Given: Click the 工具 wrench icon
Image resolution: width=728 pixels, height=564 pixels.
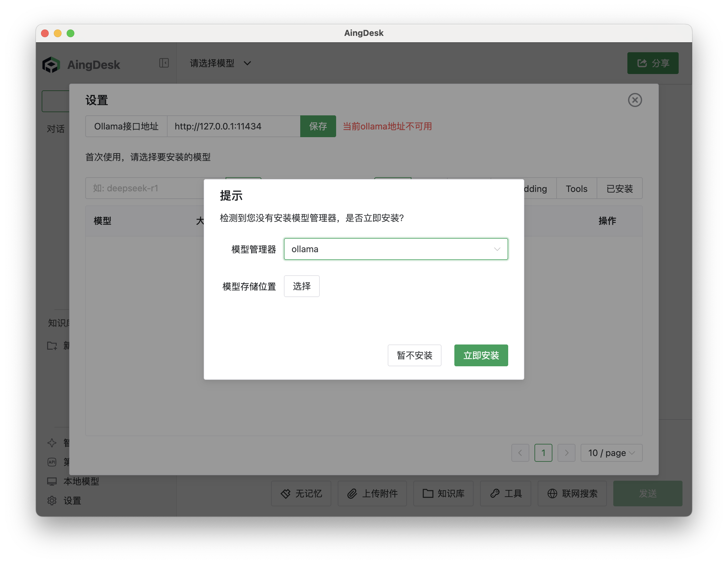Looking at the screenshot, I should (494, 494).
